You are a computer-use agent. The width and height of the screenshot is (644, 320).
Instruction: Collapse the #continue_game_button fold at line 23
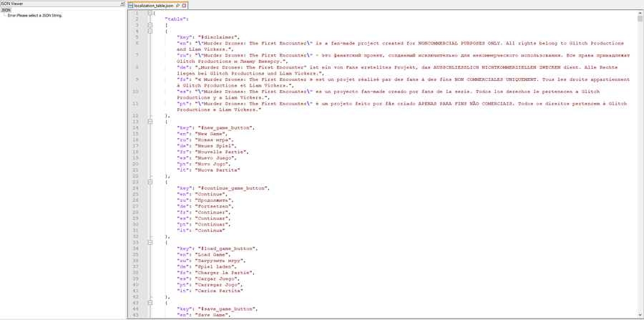point(150,182)
